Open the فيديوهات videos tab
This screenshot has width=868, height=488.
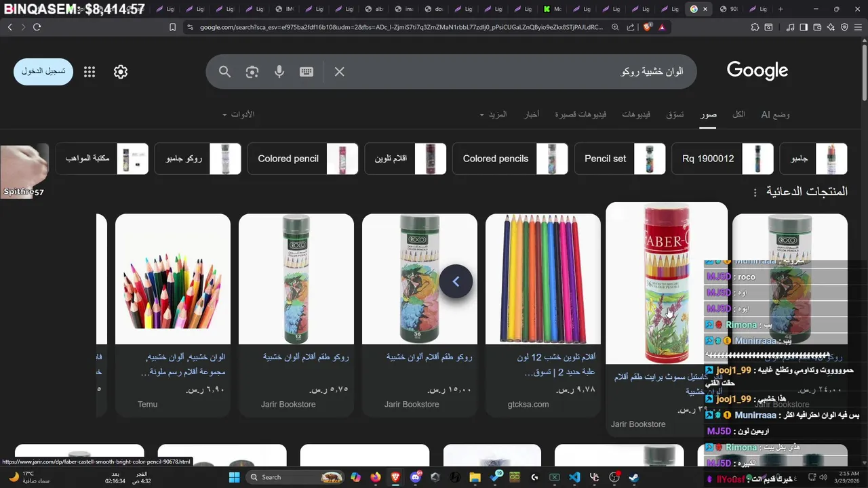click(636, 114)
